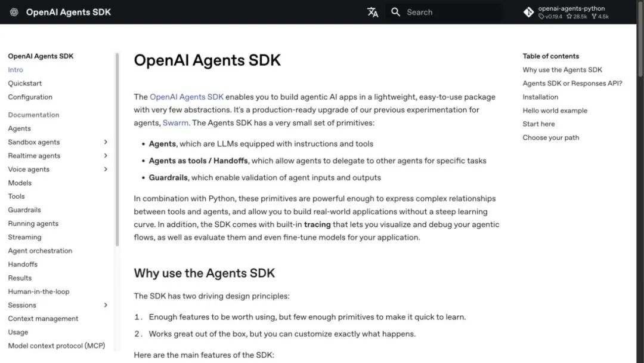Follow the OpenAI Agents SDK inline link
This screenshot has height=363, width=644.
pos(187,97)
